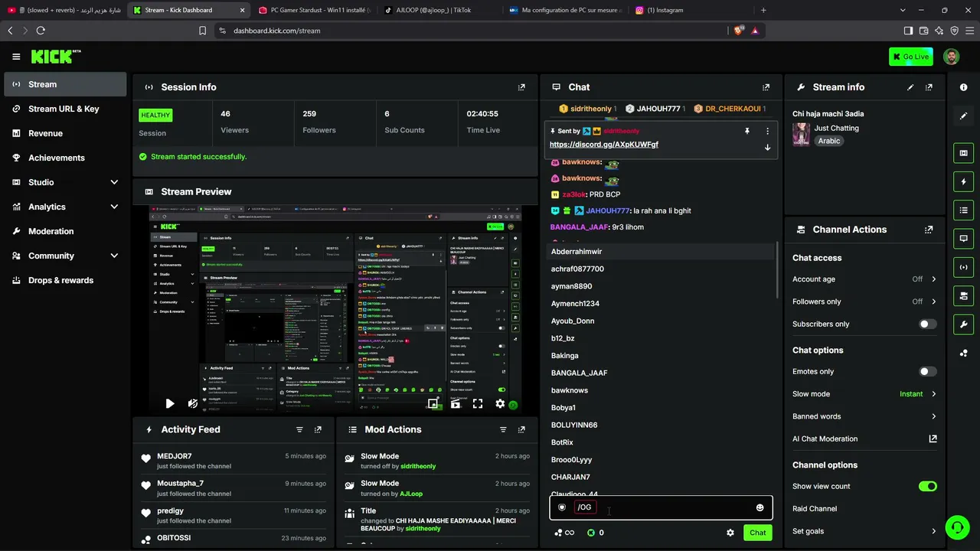The height and width of the screenshot is (551, 980).
Task: Expand the Analytics menu in sidebar
Action: tap(114, 207)
